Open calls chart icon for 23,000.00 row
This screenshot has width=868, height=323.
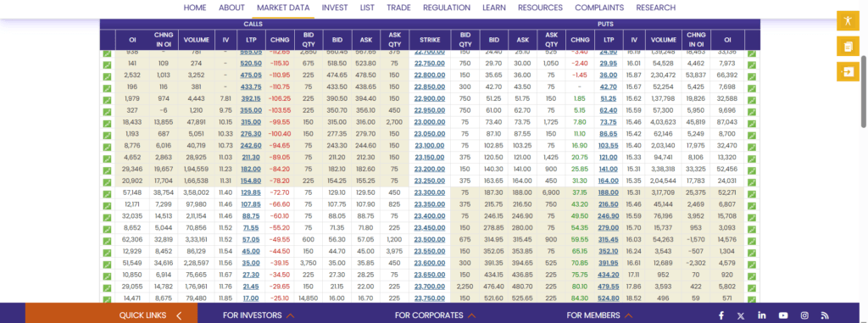point(107,122)
